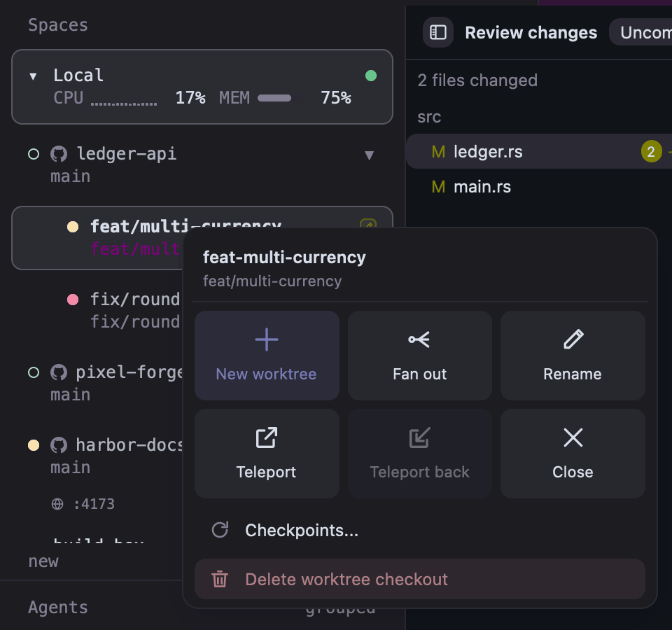This screenshot has height=630, width=672.
Task: Click the red status dot beside fix/round
Action: coord(73,300)
